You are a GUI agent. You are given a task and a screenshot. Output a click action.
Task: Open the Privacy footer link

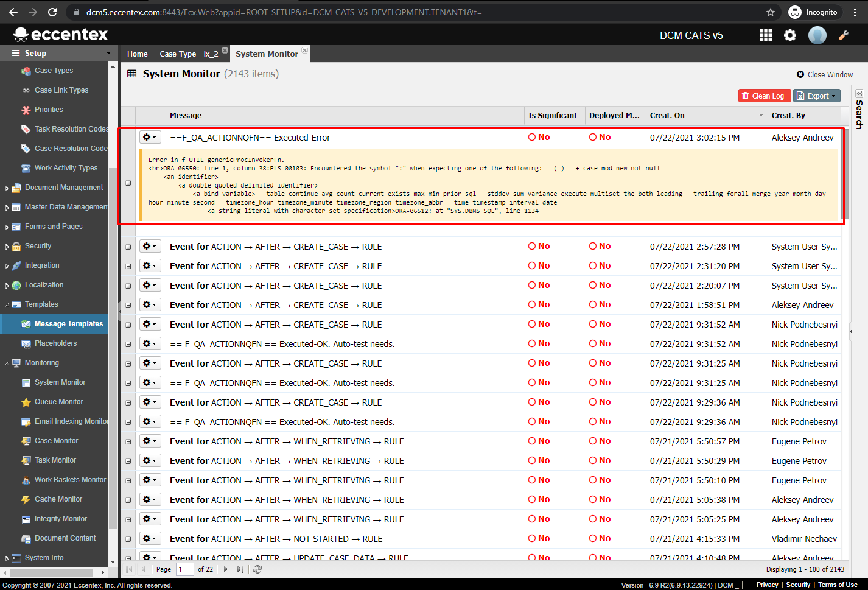tap(767, 585)
